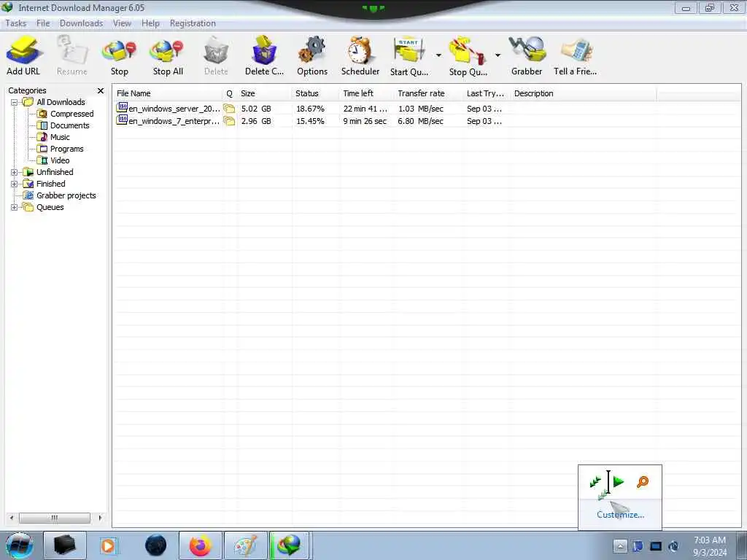Screen dimensions: 747x560
Task: Open the Tasks menu
Action: pos(16,23)
